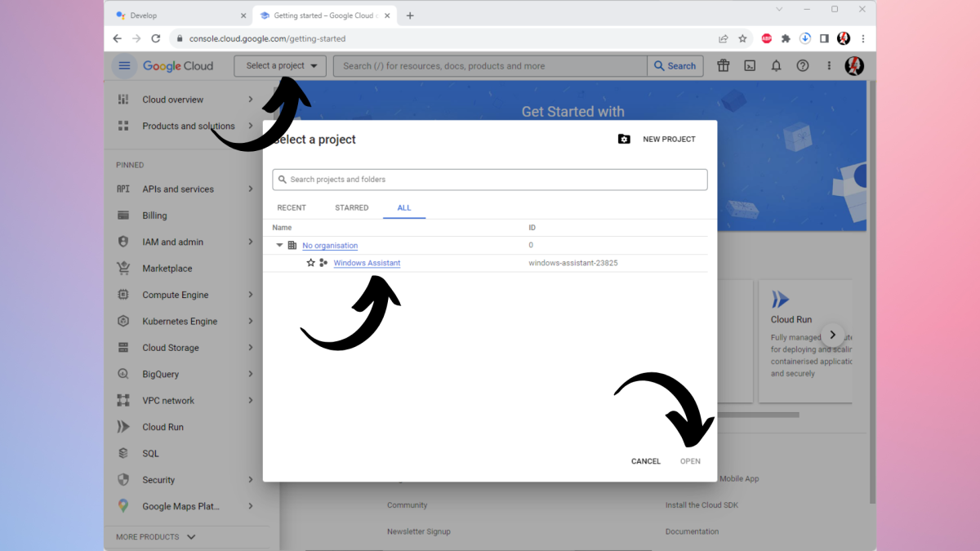The height and width of the screenshot is (551, 980).
Task: Switch to the STARRED tab
Action: click(352, 207)
